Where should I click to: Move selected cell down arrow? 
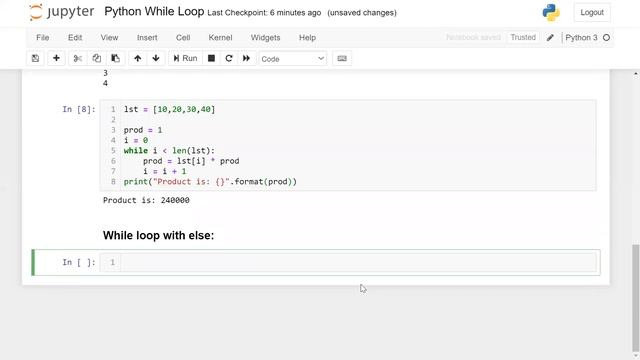point(156,58)
